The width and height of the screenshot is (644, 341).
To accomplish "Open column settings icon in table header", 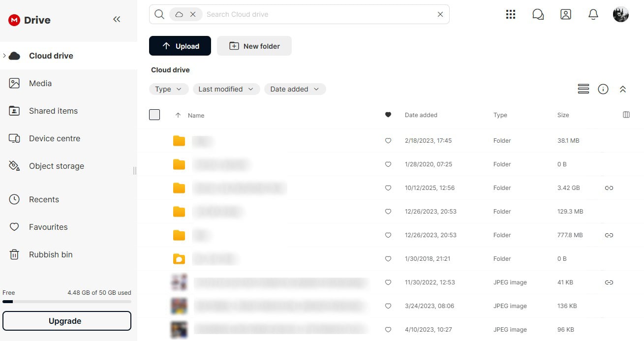I will point(626,115).
